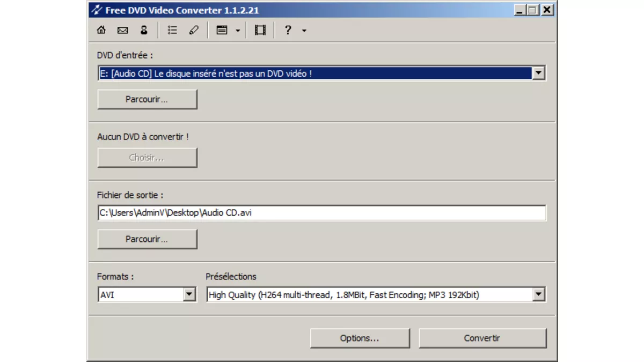Click the filmstrip icon in the toolbar
This screenshot has height=362, width=644.
pyautogui.click(x=260, y=31)
